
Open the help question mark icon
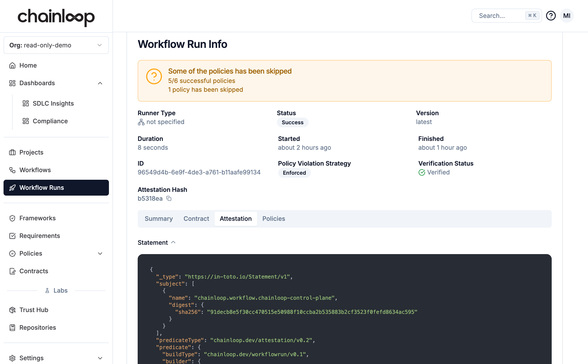click(551, 16)
